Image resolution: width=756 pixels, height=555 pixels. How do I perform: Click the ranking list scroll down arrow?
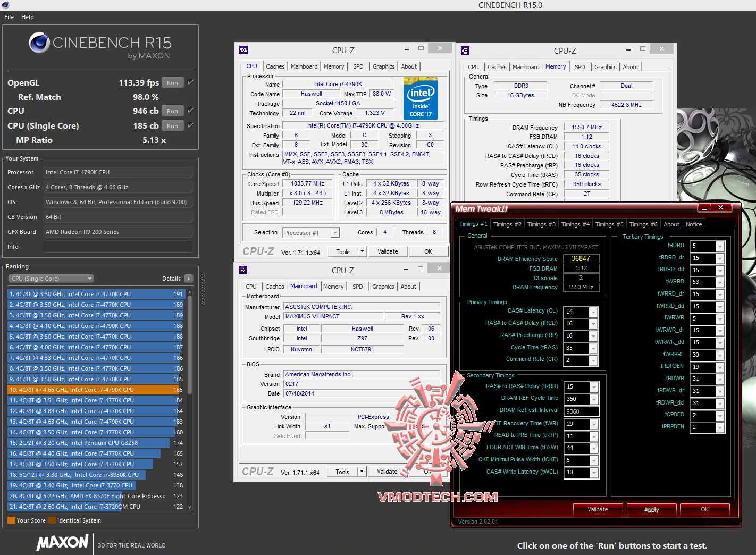click(x=190, y=508)
